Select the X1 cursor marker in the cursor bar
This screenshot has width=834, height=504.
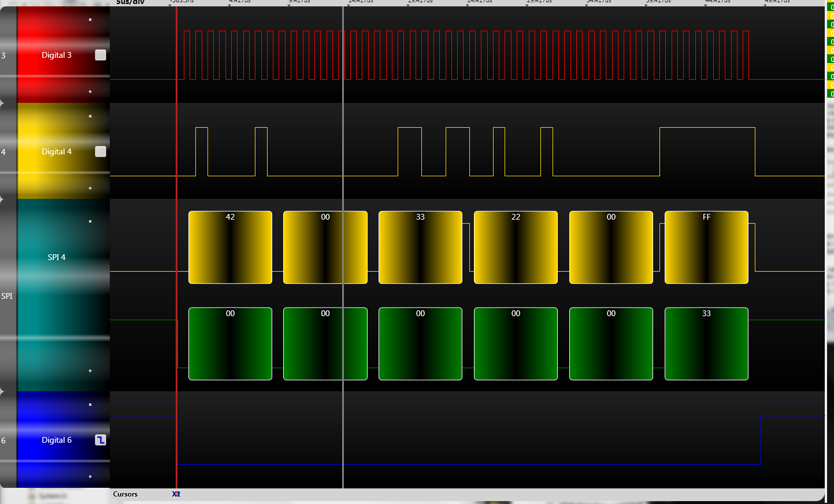click(176, 494)
